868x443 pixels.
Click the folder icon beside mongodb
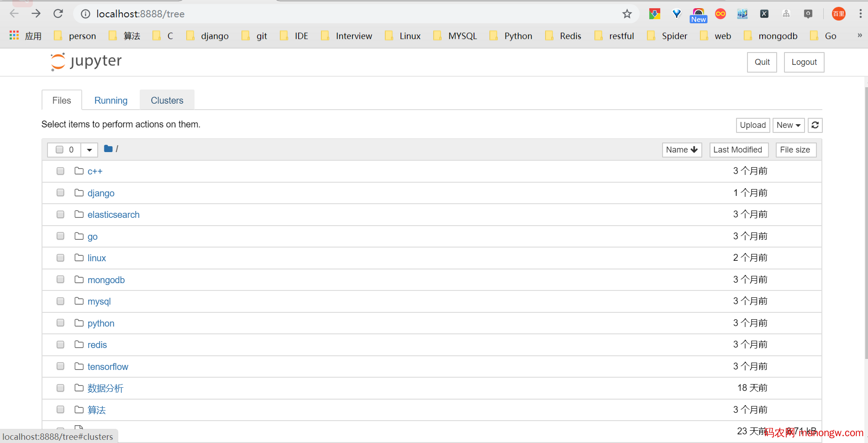pyautogui.click(x=79, y=279)
